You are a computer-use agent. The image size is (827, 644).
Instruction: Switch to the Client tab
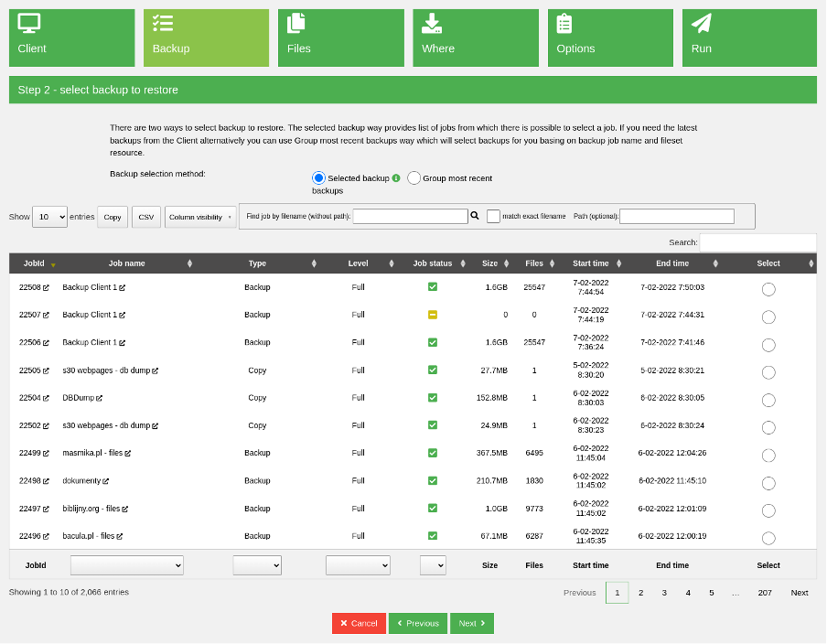coord(71,38)
